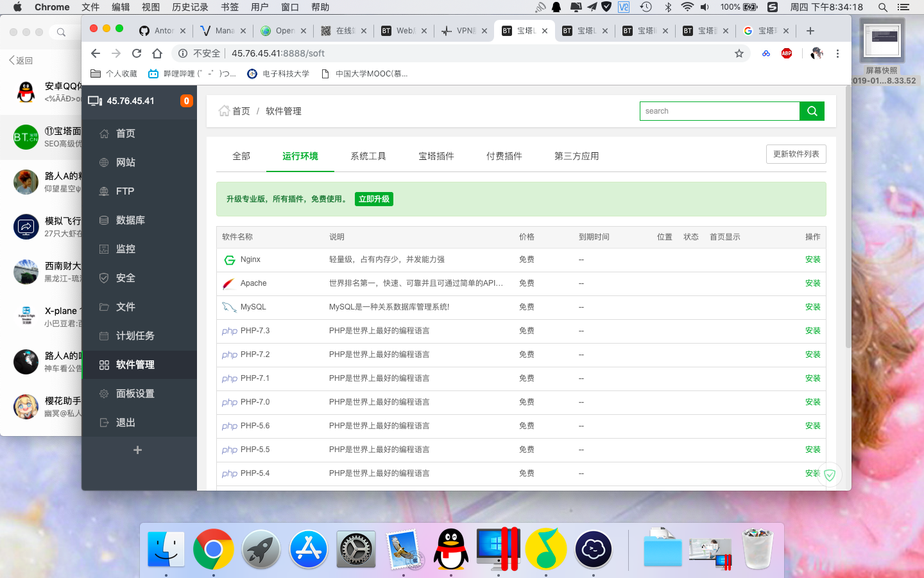
Task: Click 安装 for Apache
Action: (x=813, y=283)
